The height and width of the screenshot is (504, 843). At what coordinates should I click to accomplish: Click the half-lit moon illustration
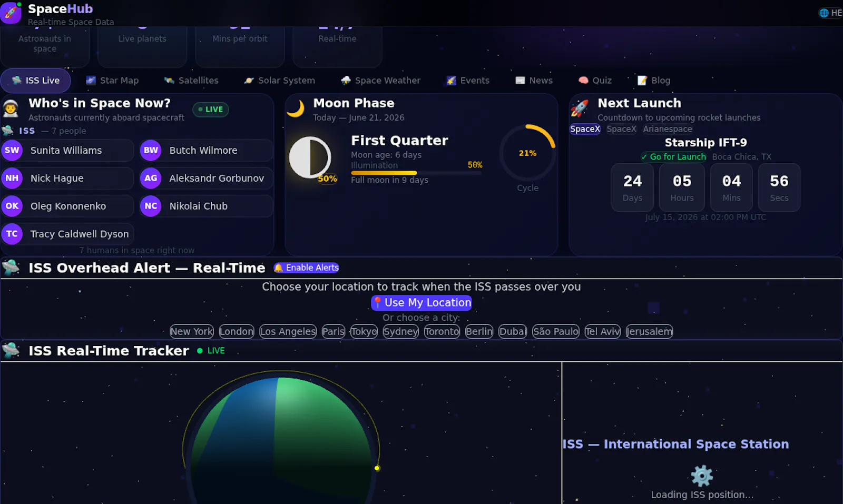(310, 157)
